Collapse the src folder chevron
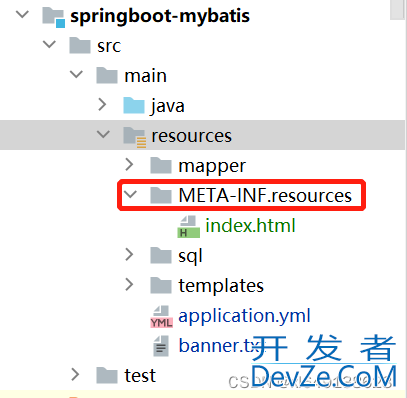Image resolution: width=407 pixels, height=398 pixels. [50, 44]
